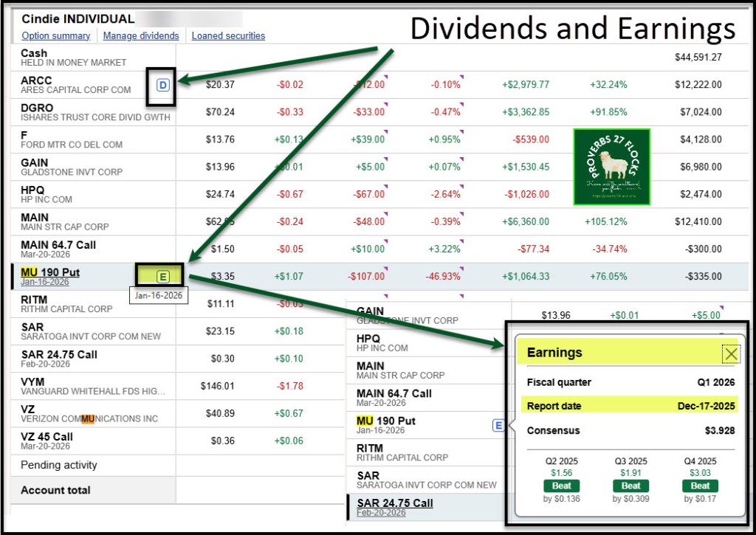
Task: Select the VZ 45 Call option position
Action: coord(47,436)
